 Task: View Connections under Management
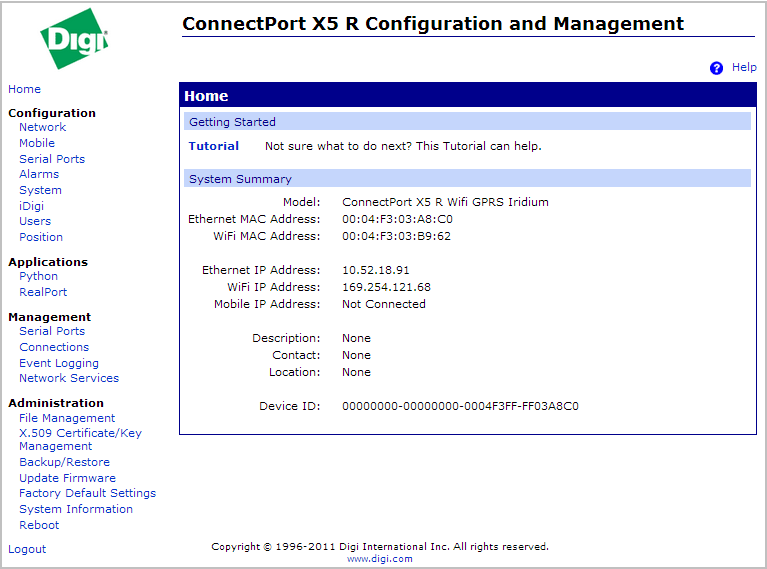(54, 347)
